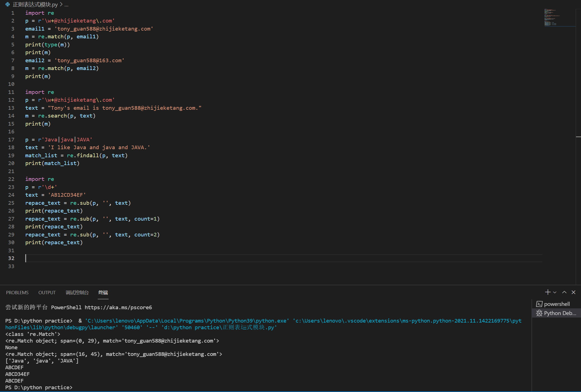Viewport: 581px width, 392px height.
Task: Open the 调试控制台 debug console tab
Action: coord(77,293)
